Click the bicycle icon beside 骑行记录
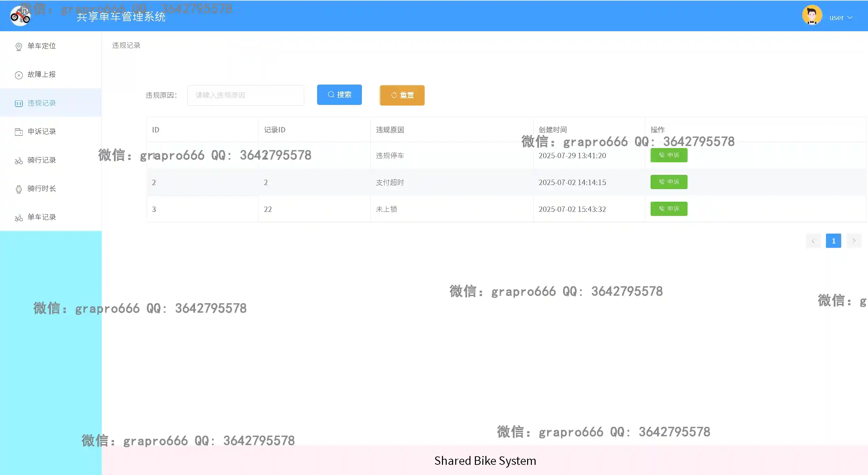 (19, 161)
